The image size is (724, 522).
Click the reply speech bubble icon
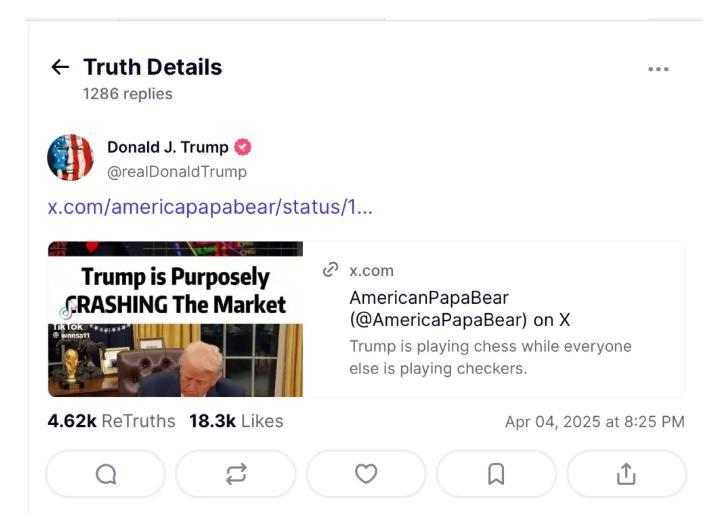pos(106,474)
